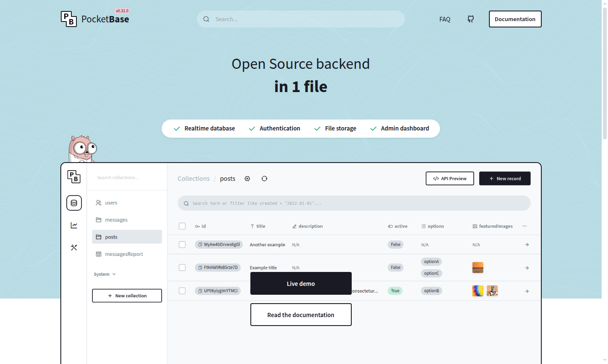The width and height of the screenshot is (608, 364).
Task: Open the GitHub repository icon
Action: 470,19
